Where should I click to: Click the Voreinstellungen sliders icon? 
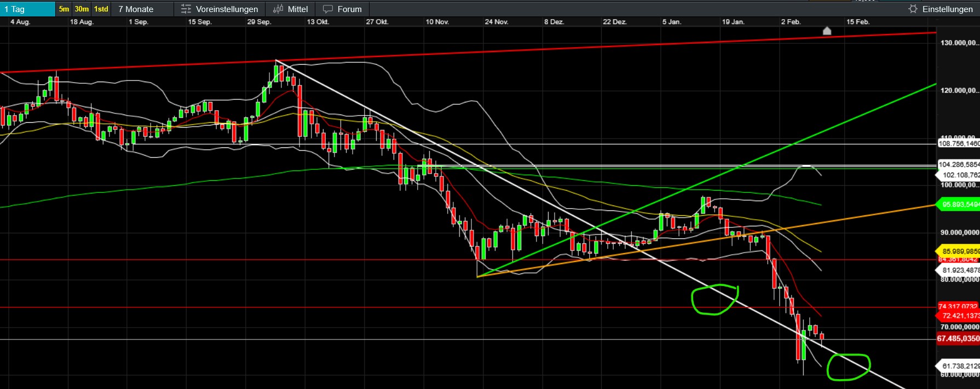point(186,9)
